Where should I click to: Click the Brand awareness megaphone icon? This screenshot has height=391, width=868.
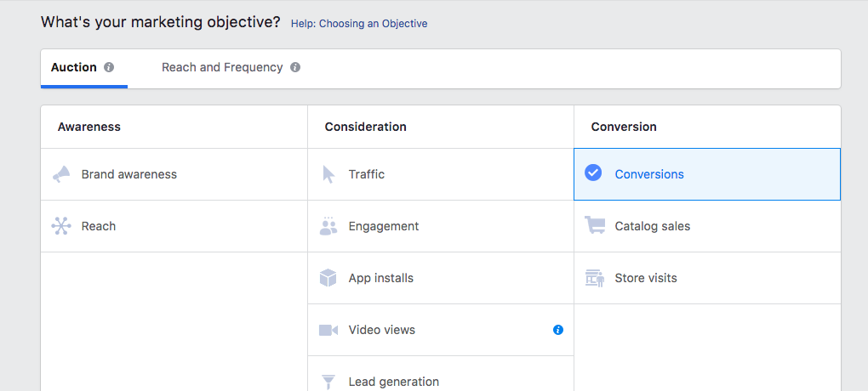click(x=60, y=174)
